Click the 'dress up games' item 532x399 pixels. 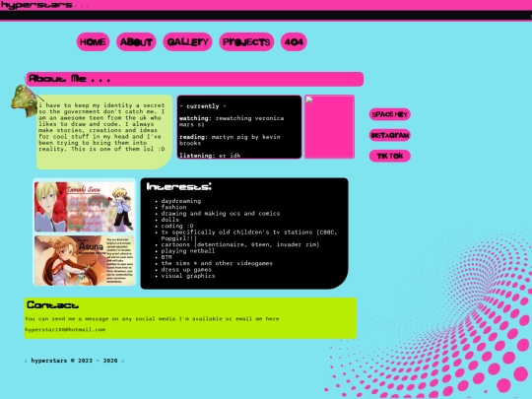[x=186, y=270]
